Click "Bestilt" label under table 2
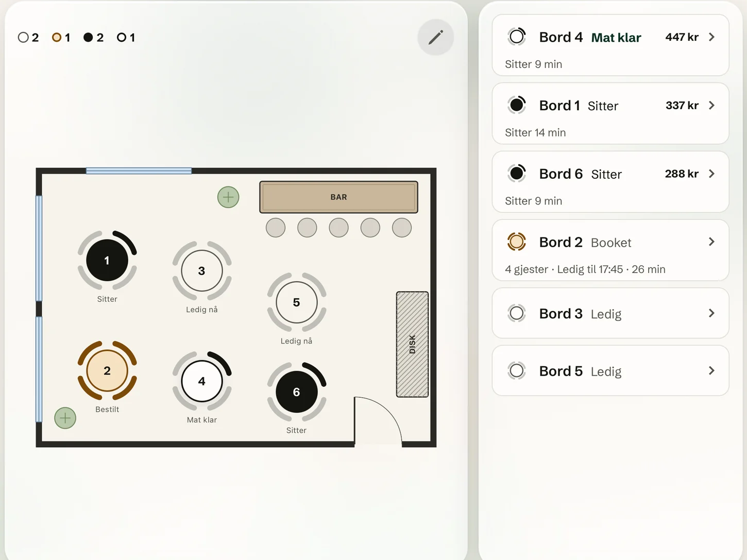747x560 pixels. click(107, 409)
